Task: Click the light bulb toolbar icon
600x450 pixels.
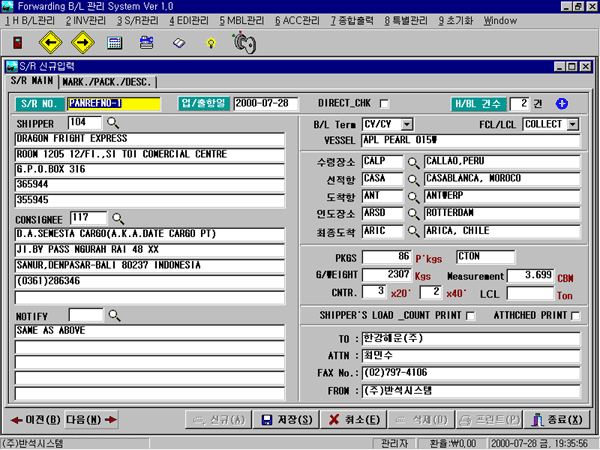Action: 211,43
